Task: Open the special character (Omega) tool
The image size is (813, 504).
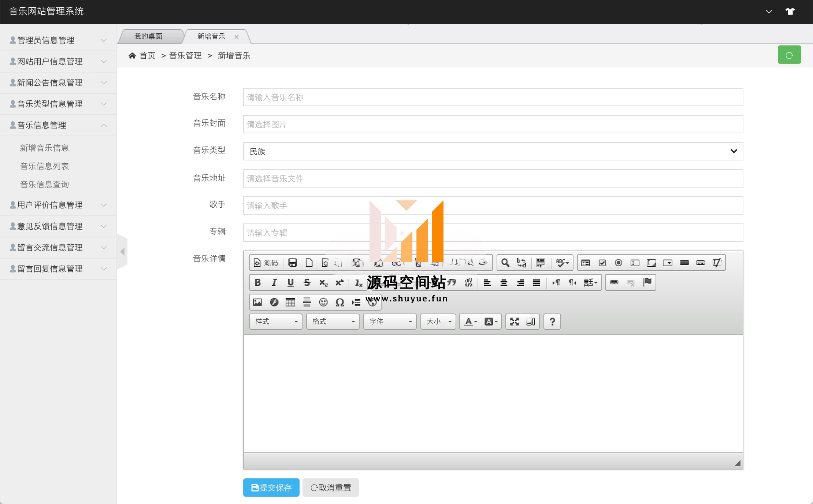Action: coord(339,302)
